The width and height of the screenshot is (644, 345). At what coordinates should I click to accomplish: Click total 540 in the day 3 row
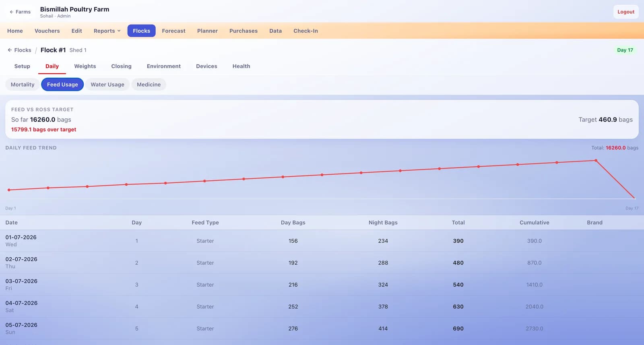click(458, 285)
